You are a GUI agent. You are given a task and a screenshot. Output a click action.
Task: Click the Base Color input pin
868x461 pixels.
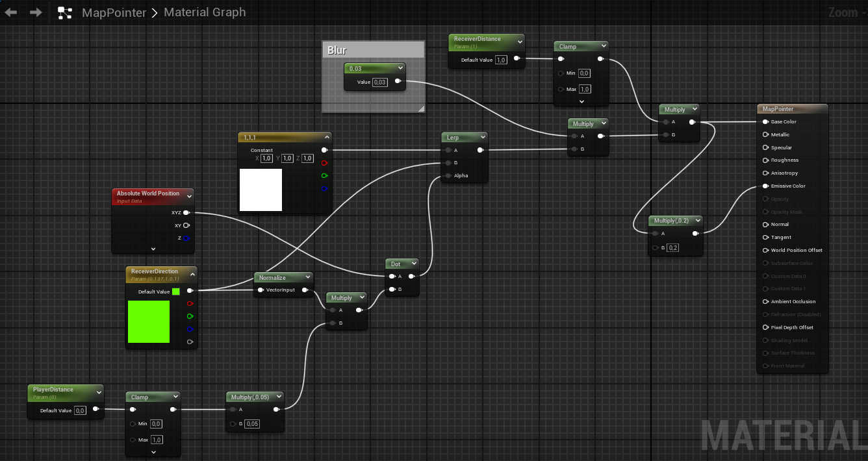(765, 121)
